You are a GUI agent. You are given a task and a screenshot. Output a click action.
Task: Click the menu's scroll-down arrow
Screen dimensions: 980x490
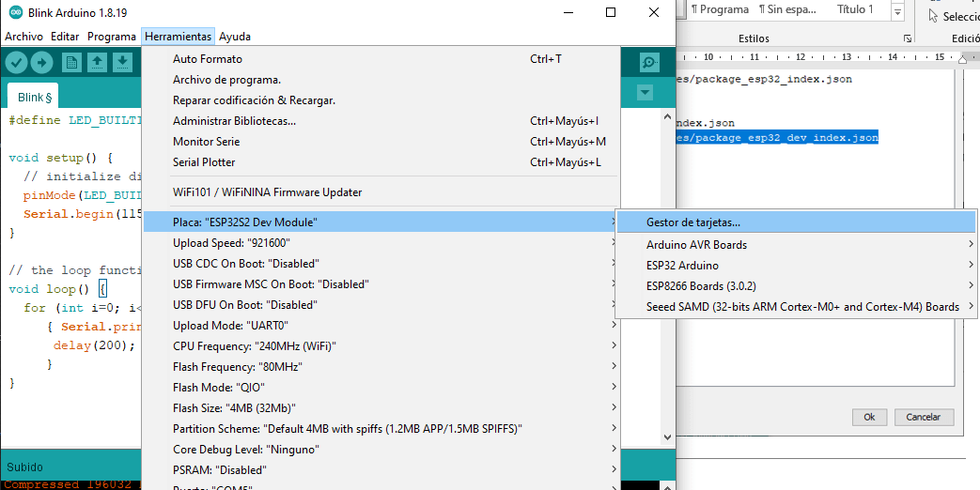(667, 436)
